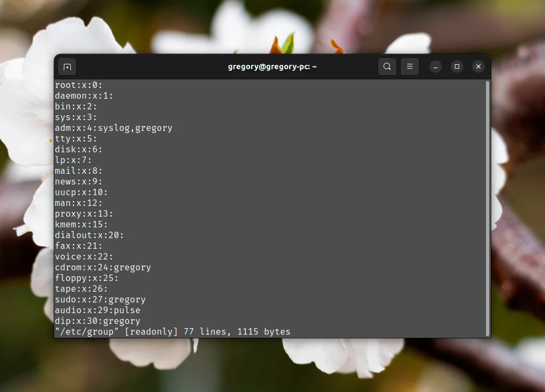Click the floppy:x:25: entry
545x392 pixels.
click(86, 278)
